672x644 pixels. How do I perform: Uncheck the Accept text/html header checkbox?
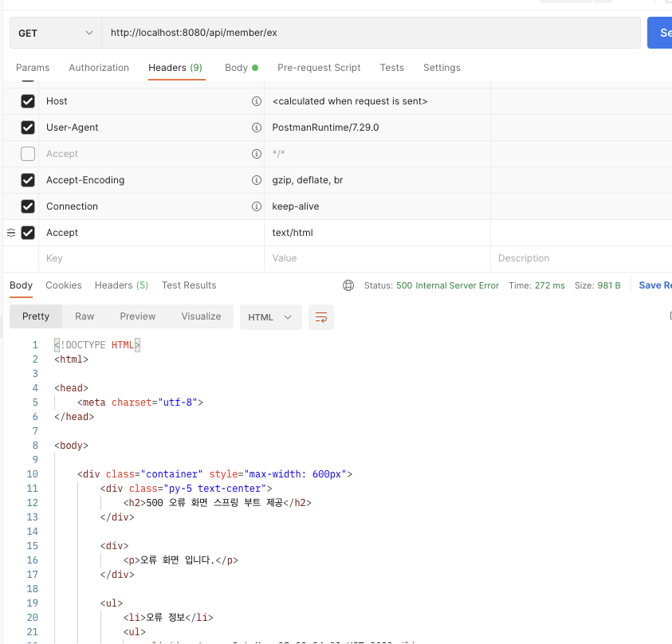tap(28, 233)
